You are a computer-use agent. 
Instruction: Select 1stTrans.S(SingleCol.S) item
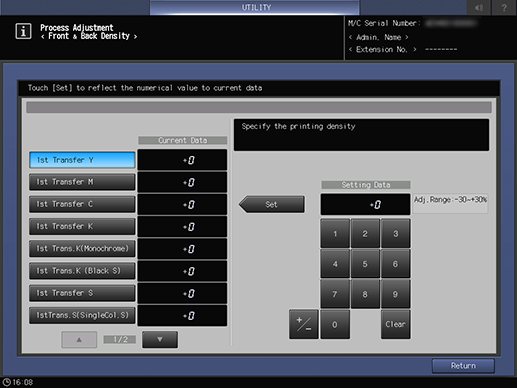[82, 315]
